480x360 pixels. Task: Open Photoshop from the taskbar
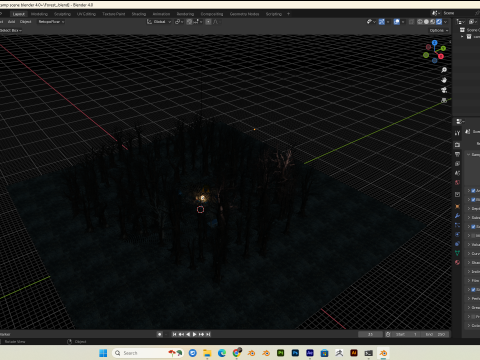click(295, 353)
